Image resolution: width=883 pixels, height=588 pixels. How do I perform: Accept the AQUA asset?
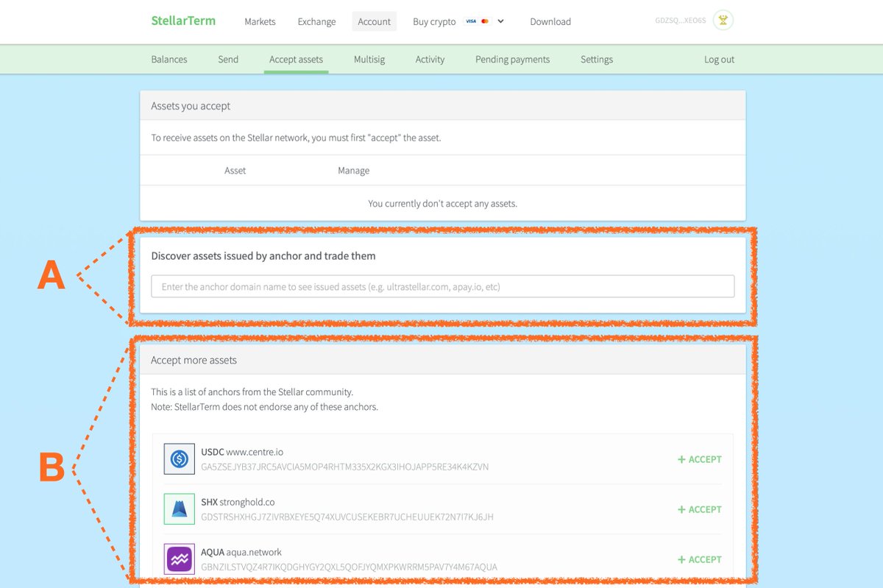(x=700, y=559)
